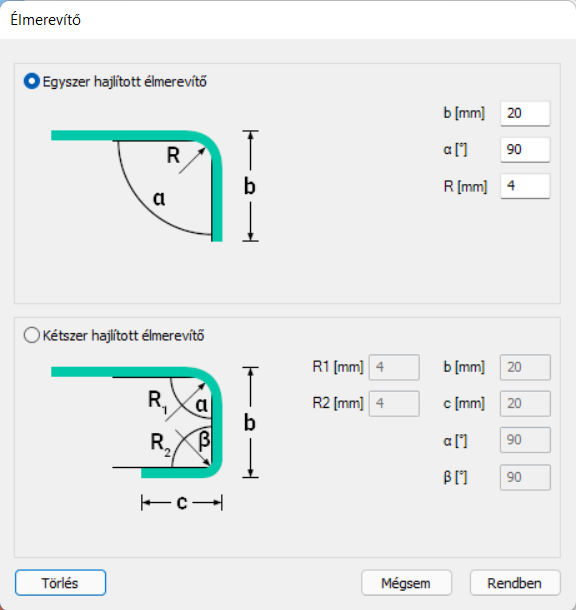This screenshot has height=610, width=576.
Task: Click the Törlés button
Action: [x=60, y=583]
